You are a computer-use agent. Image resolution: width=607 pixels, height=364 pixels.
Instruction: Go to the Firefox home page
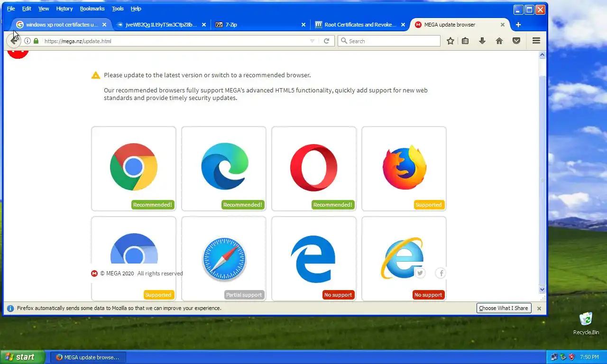[499, 41]
